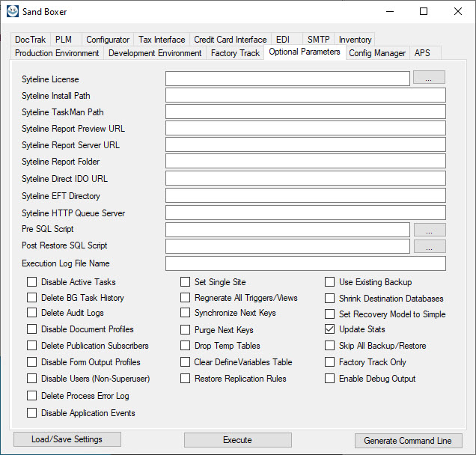
Task: Enable Disable Active Tasks checkbox
Action: point(32,282)
